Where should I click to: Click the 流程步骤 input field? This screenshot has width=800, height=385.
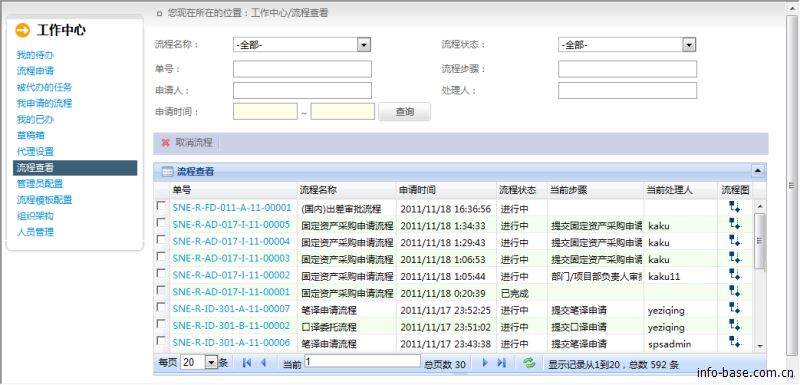pyautogui.click(x=628, y=69)
